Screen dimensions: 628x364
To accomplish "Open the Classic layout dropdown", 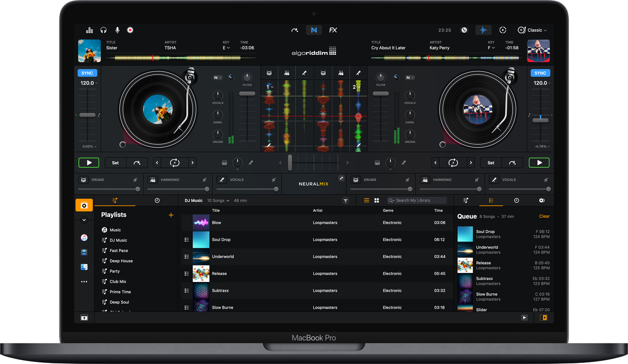I will [532, 30].
